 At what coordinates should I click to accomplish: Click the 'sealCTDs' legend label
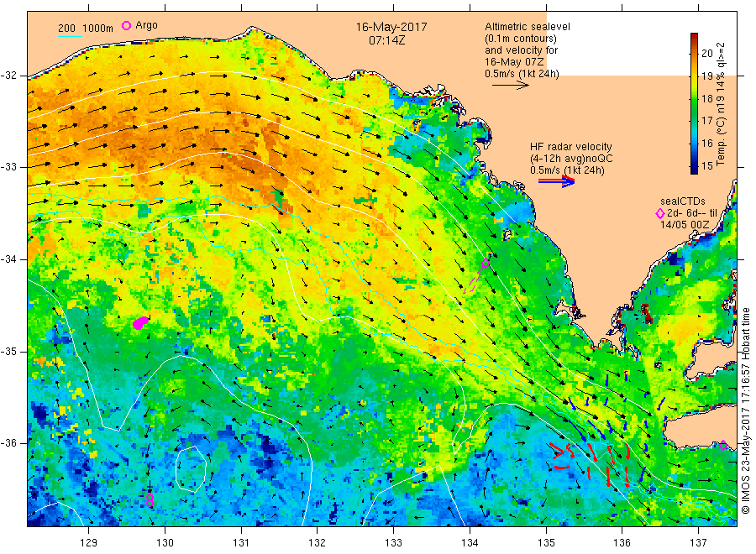click(683, 201)
